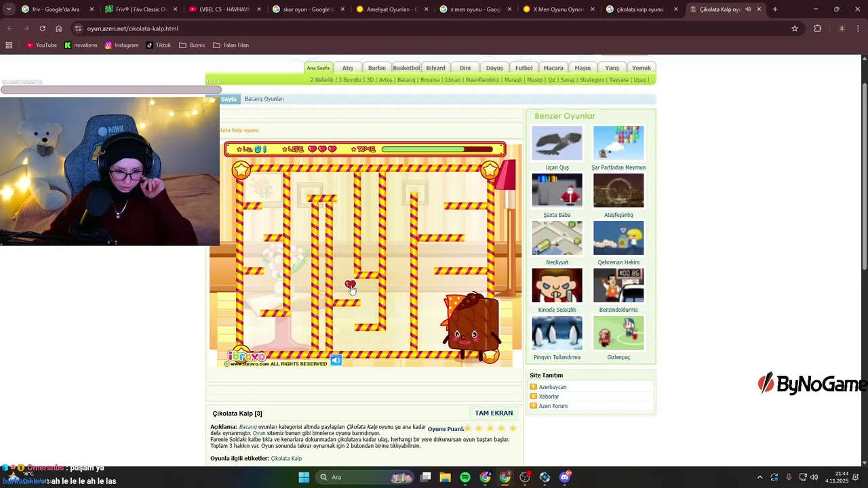868x488 pixels.
Task: Open Windows Start menu
Action: tap(304, 477)
